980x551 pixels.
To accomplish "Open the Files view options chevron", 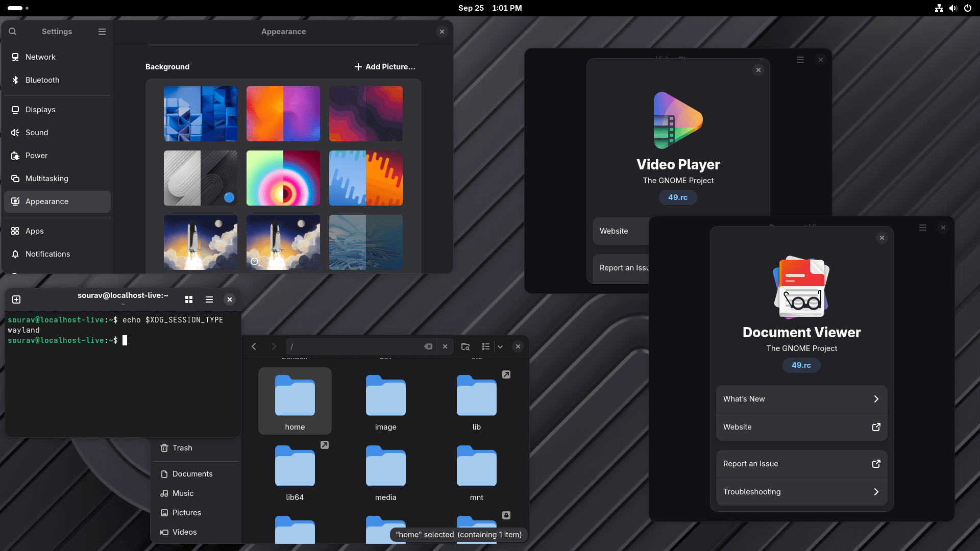I will click(500, 346).
